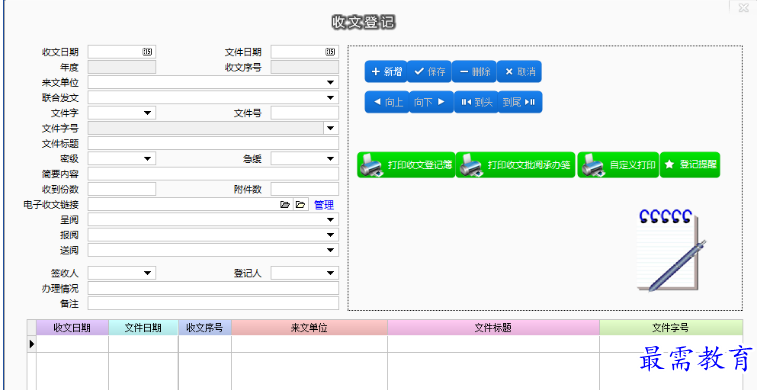Click the 新增 (add) button
This screenshot has height=390, width=761.
386,72
